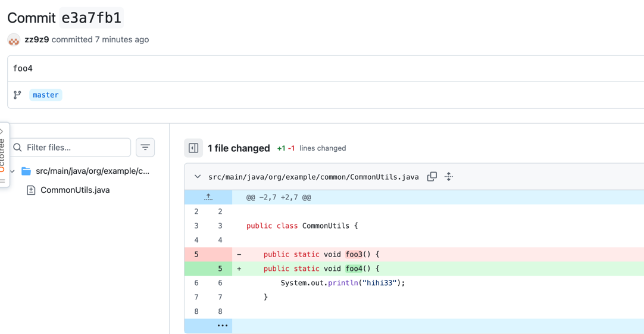Screen dimensions: 644x334
Task: Copy the file path with copy icon
Action: (432, 177)
